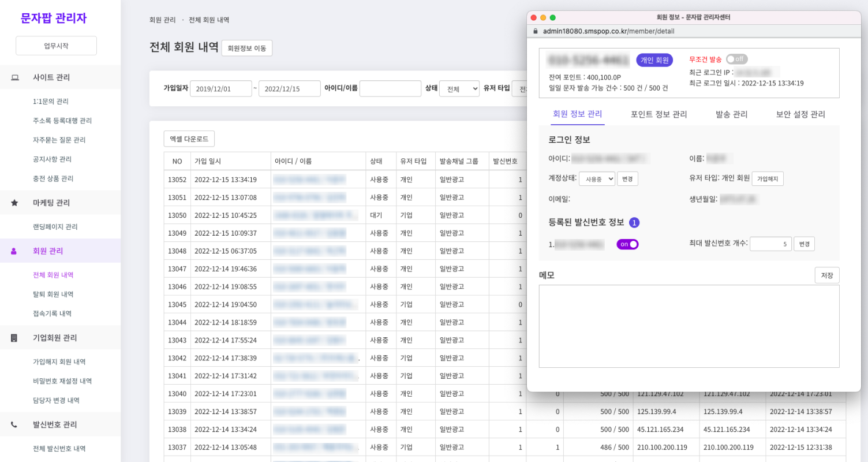Click the laptop icon beside 사이트 관리
Viewport: 868px width, 462px height.
(14, 77)
